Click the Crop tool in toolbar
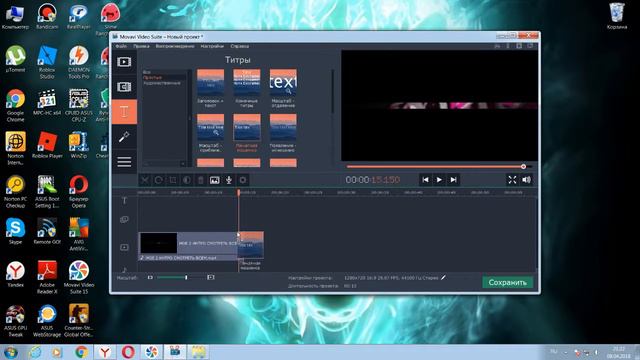Viewport: 640px width, 360px height. (173, 180)
